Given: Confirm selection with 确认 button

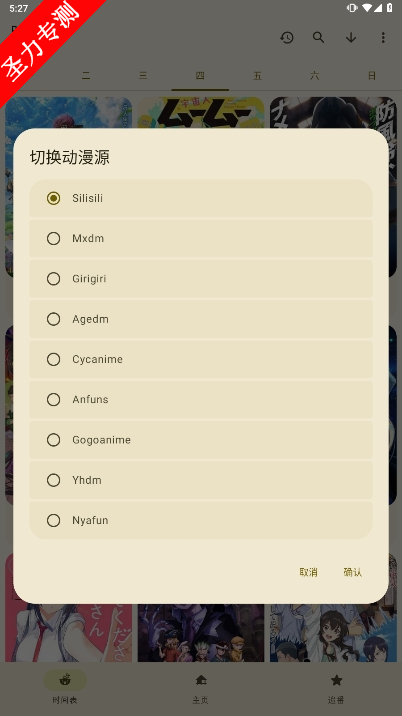Looking at the screenshot, I should point(353,572).
